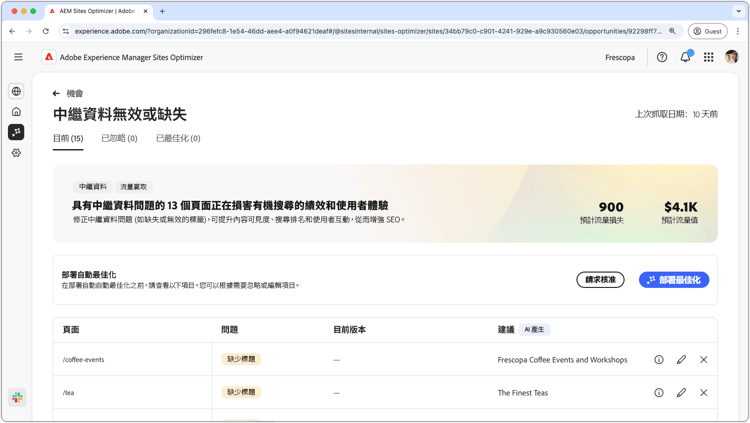Click the 頁面 column header
750x423 pixels.
click(x=71, y=330)
